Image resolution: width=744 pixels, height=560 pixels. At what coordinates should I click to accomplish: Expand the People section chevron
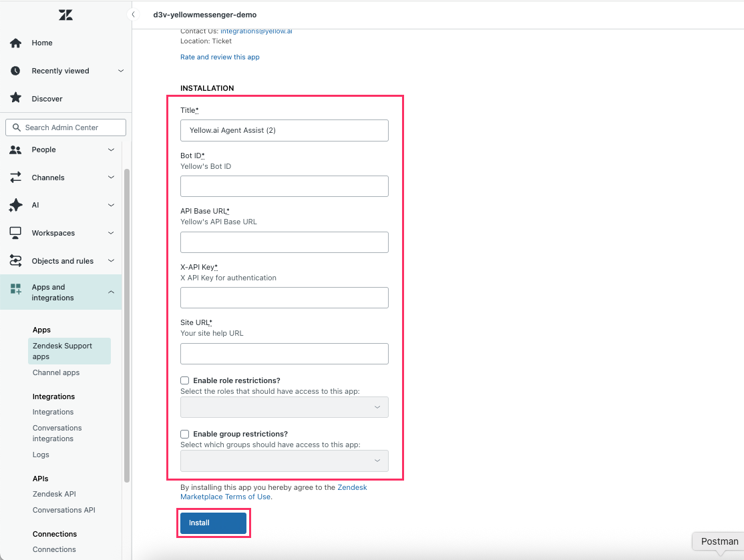(x=111, y=150)
